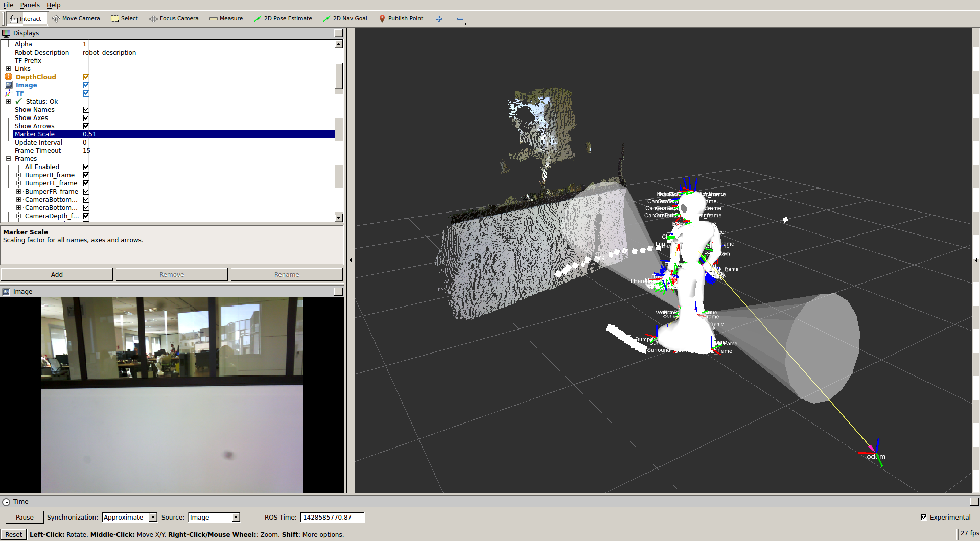The height and width of the screenshot is (541, 980).
Task: Open the Source dropdown
Action: (x=214, y=517)
